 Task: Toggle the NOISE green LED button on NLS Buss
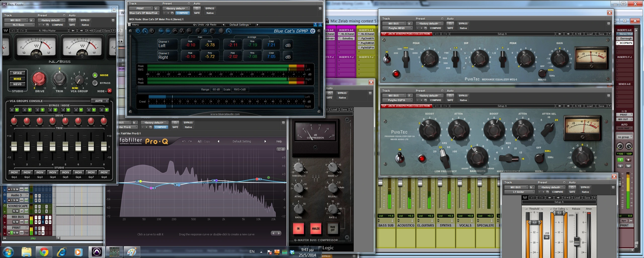pyautogui.click(x=95, y=75)
